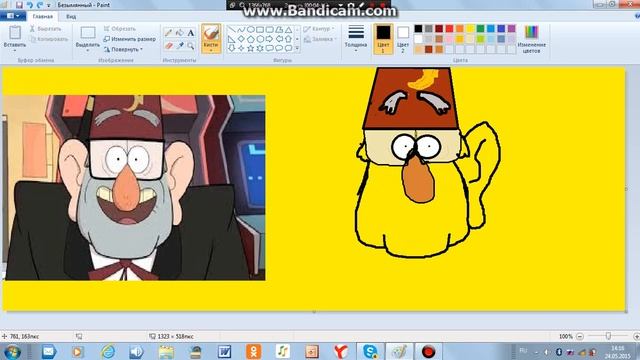Open the Windows Start button
640x360 pixels.
point(13,351)
